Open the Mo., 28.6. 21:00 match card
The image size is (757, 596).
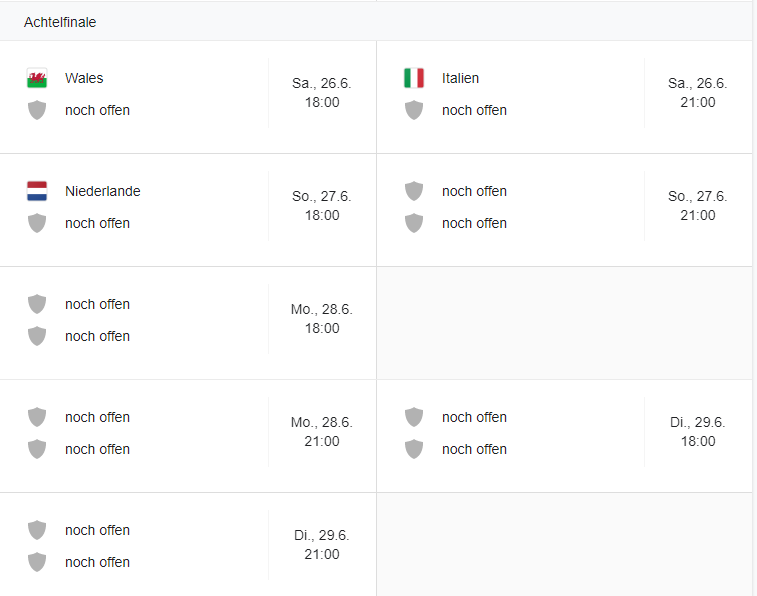click(x=321, y=432)
